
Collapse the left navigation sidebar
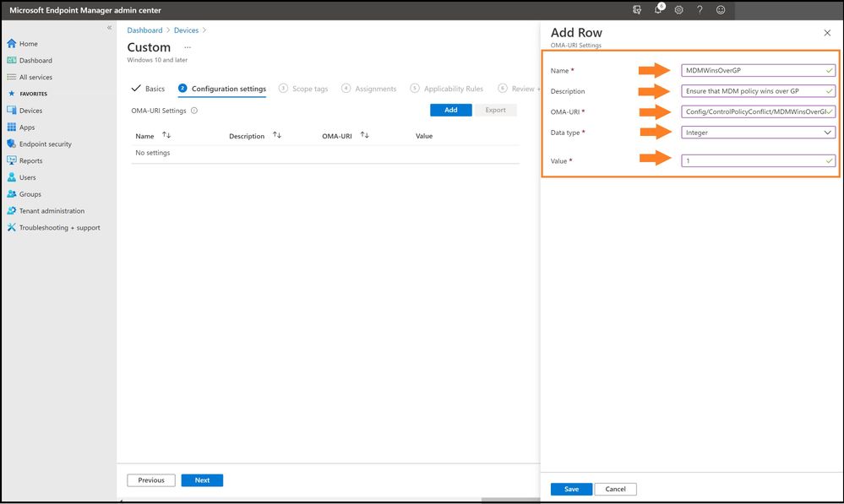pyautogui.click(x=109, y=27)
